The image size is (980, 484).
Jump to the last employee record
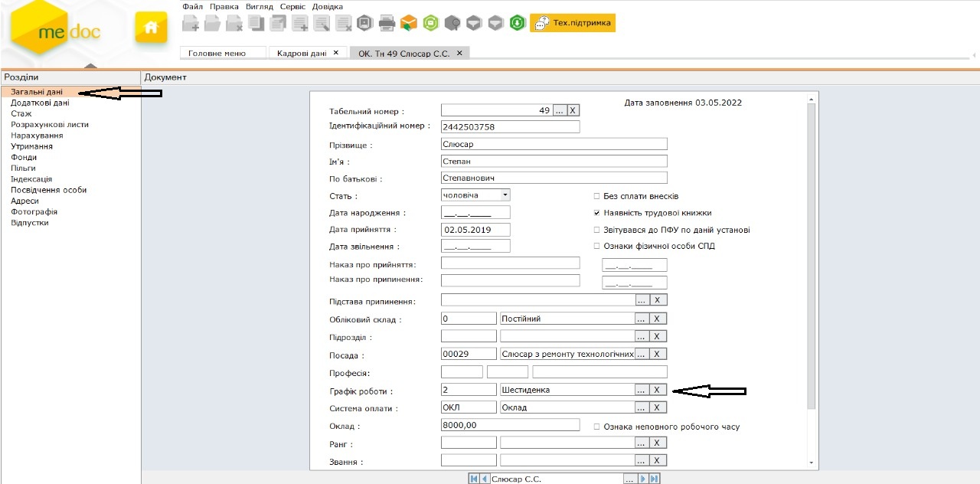pos(655,479)
